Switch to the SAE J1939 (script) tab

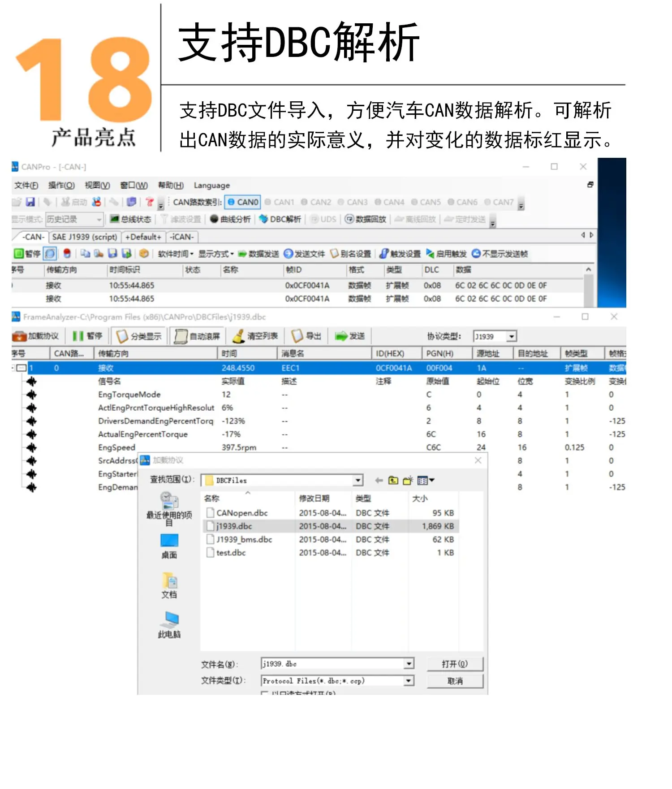(85, 237)
